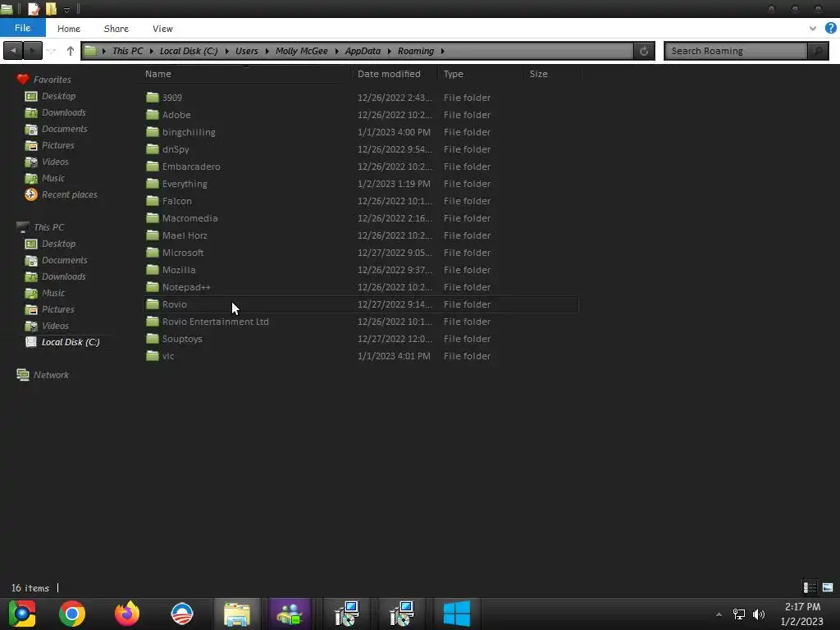Open recent locations dropdown arrow

52,52
